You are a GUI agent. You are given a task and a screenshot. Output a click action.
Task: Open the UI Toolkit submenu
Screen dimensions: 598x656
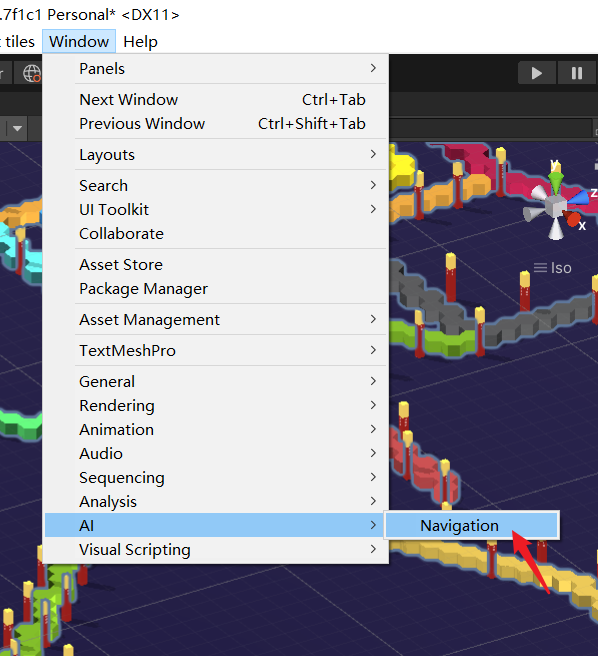coord(216,209)
